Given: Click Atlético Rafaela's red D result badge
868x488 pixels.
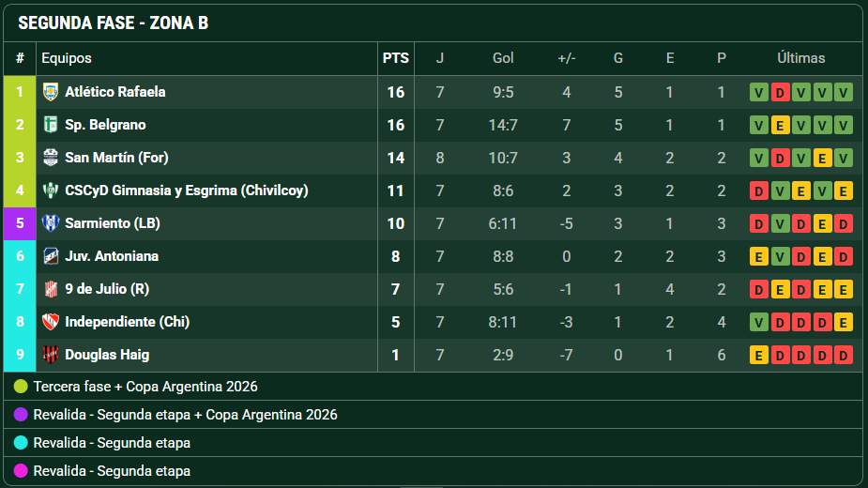Looking at the screenshot, I should tap(780, 92).
